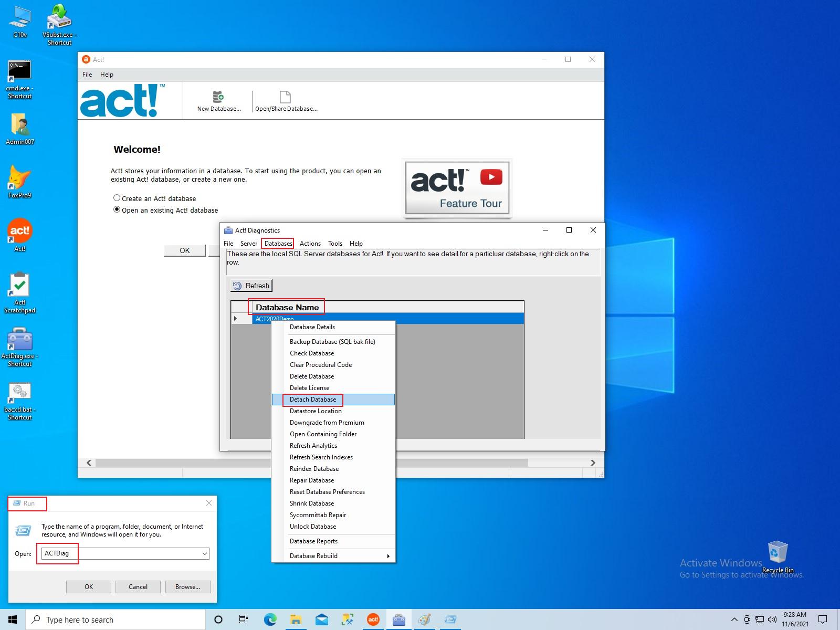
Task: Open the Recycle Bin icon
Action: pyautogui.click(x=778, y=557)
